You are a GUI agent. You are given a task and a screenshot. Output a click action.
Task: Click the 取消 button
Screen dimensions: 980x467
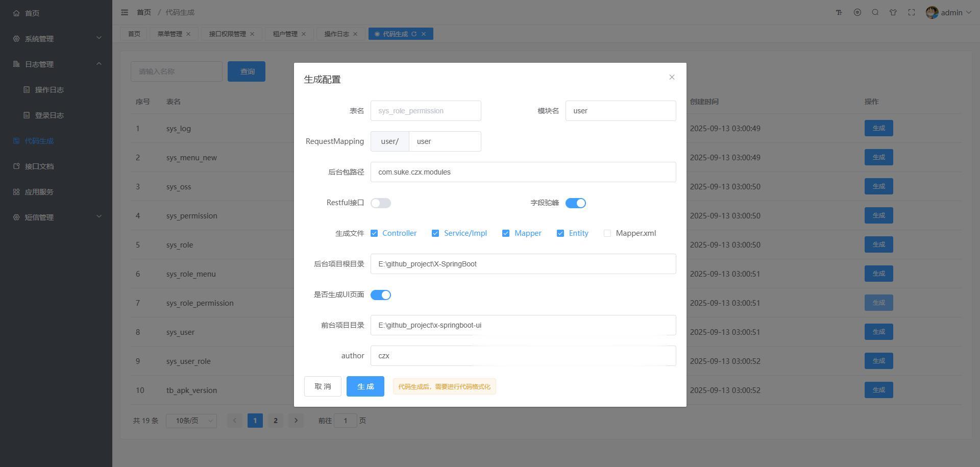323,386
